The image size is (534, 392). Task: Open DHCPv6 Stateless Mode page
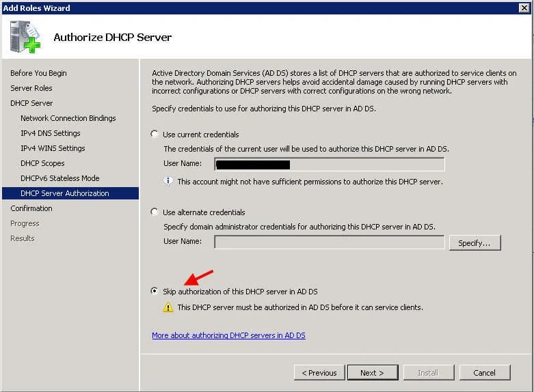point(60,178)
